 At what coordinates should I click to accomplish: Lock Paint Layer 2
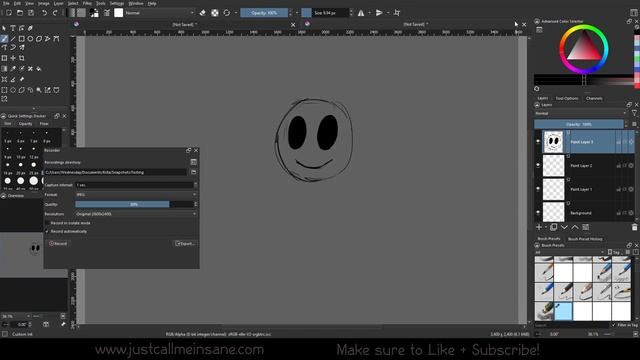click(618, 166)
